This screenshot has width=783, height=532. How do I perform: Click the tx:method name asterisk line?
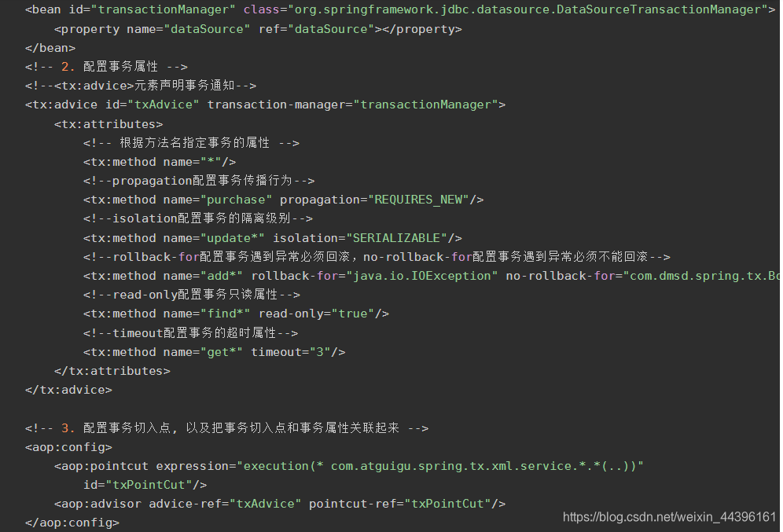point(160,162)
